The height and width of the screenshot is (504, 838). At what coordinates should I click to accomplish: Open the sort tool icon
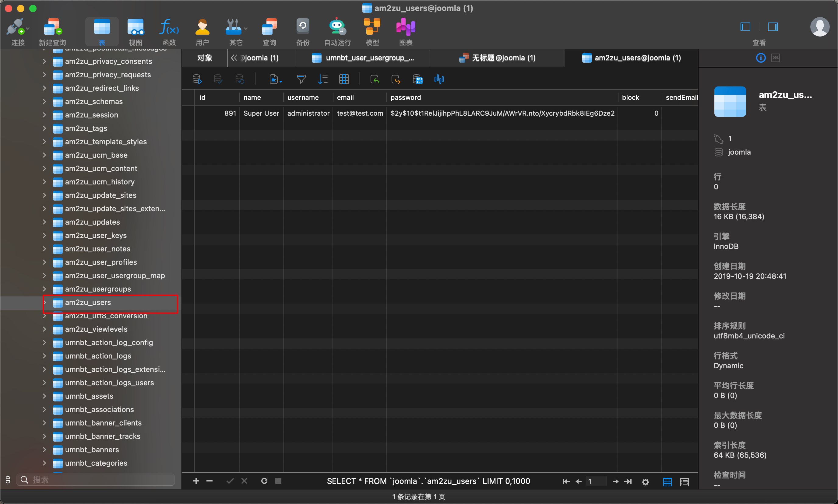point(322,79)
